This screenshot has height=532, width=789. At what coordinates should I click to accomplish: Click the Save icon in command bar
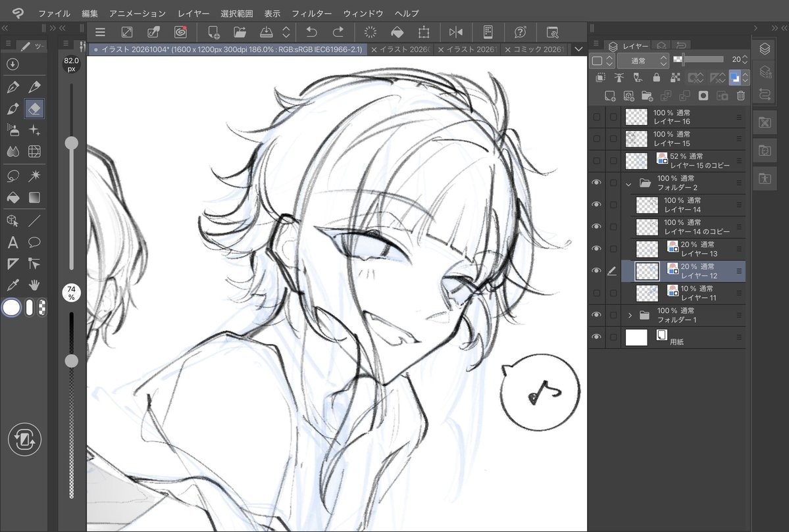pos(267,32)
